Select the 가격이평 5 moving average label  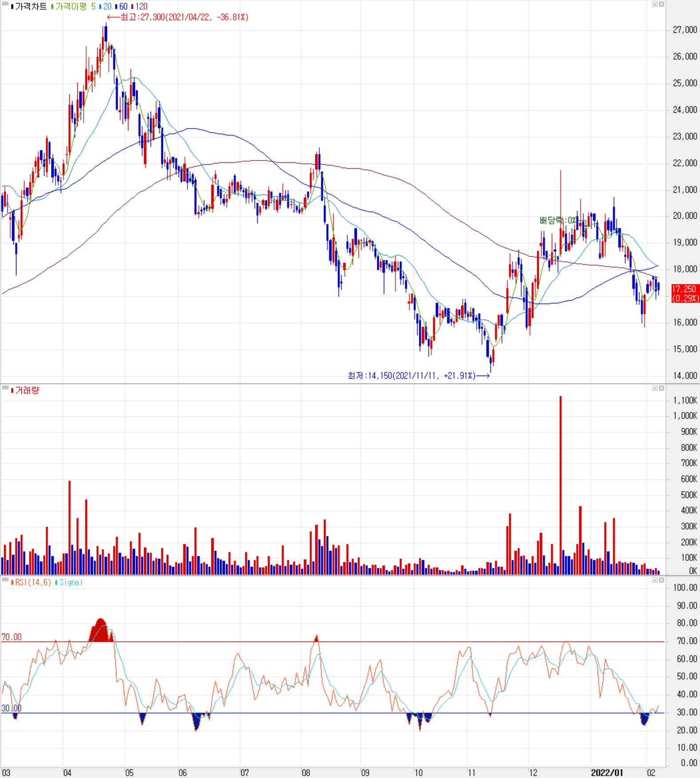coord(73,7)
